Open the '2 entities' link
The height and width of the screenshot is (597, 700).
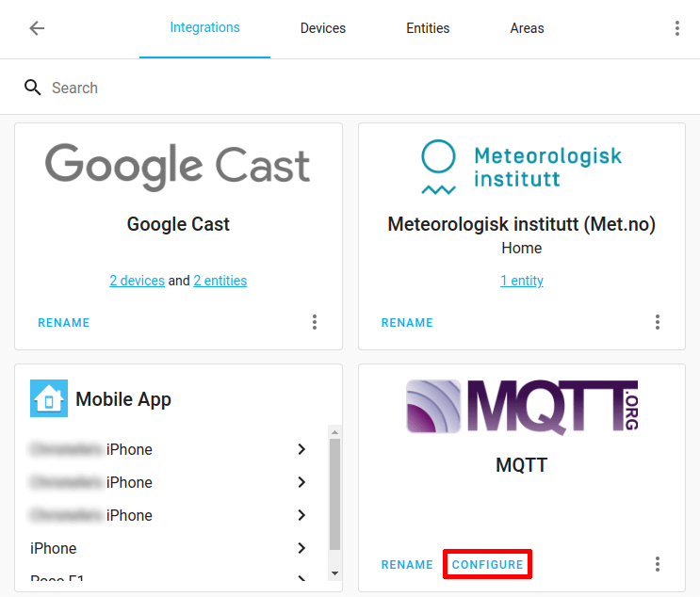(x=220, y=281)
